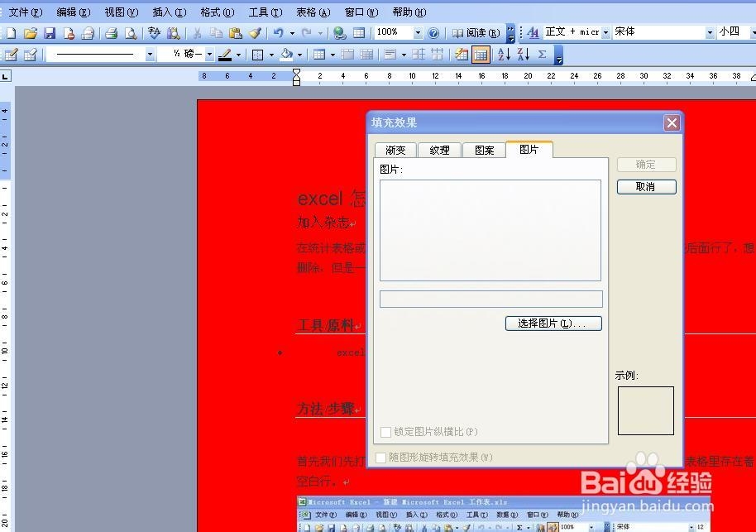Click the border color pen icon
This screenshot has width=756, height=532.
tap(225, 55)
